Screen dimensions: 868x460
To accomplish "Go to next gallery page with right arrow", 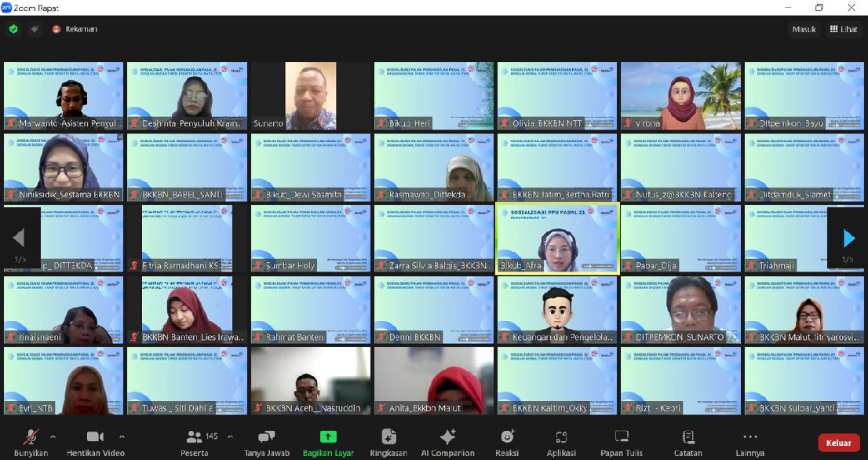I will click(x=848, y=238).
